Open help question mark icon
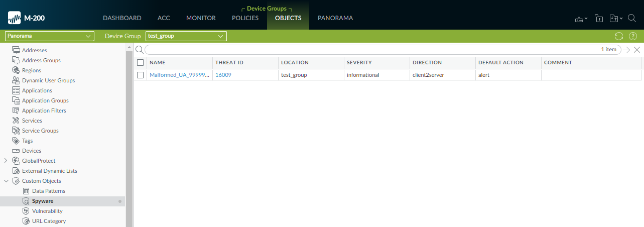 click(x=633, y=36)
